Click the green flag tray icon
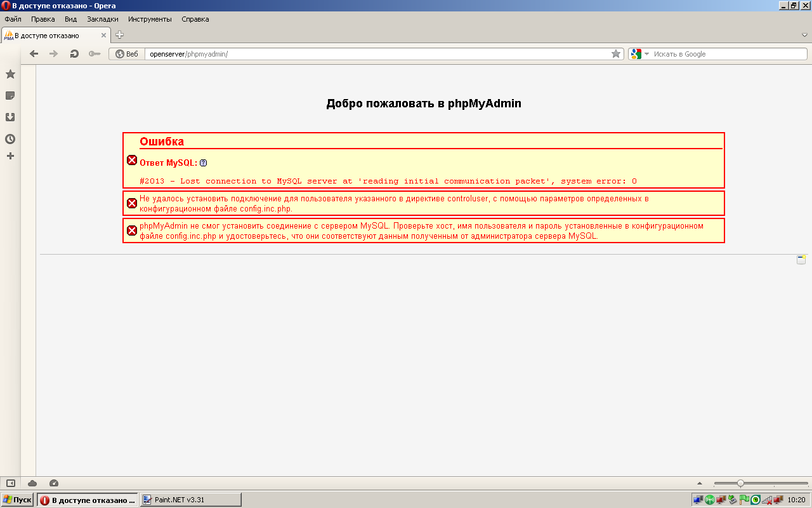 (x=745, y=500)
